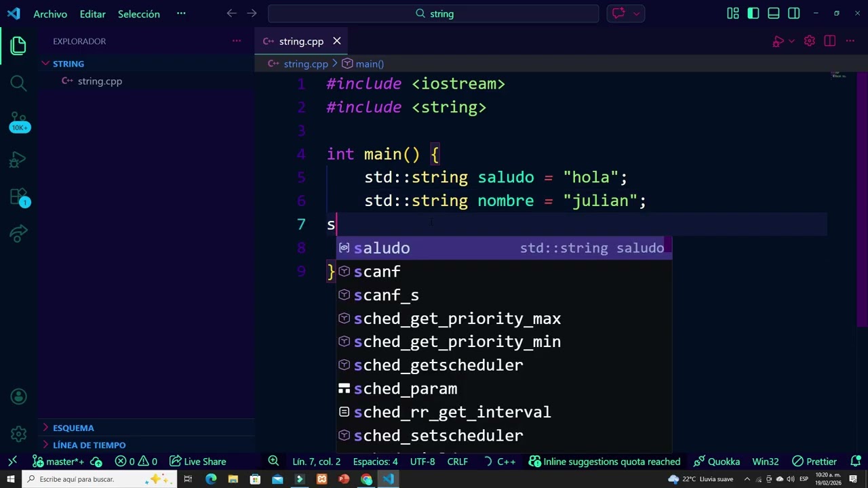Click the Windows taskbar search box
The width and height of the screenshot is (868, 488).
[100, 479]
